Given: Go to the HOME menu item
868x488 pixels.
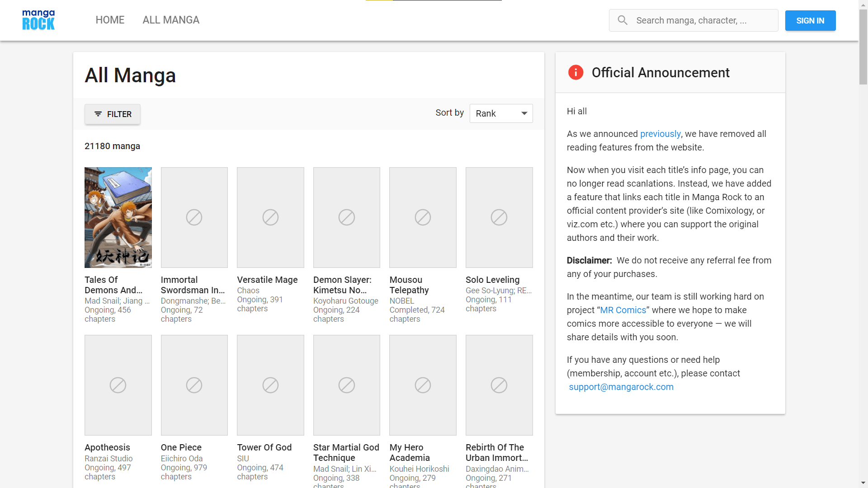Looking at the screenshot, I should pyautogui.click(x=110, y=20).
